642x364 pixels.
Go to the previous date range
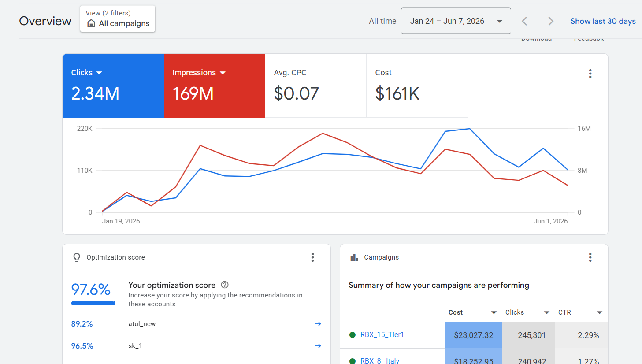pyautogui.click(x=524, y=21)
